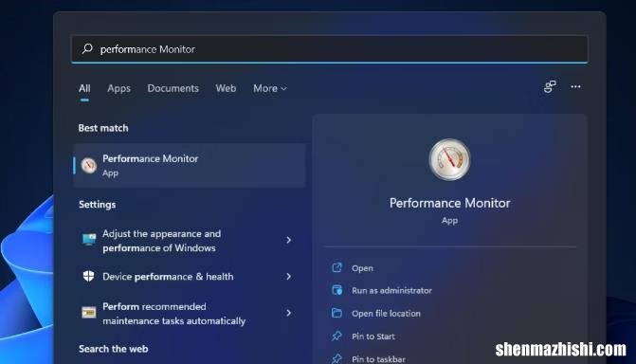Choose Run as administrator
This screenshot has width=636, height=364.
[x=391, y=291]
